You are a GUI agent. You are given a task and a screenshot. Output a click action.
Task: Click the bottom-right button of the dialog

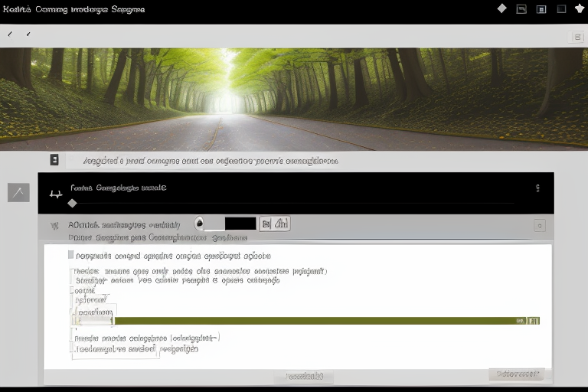516,374
